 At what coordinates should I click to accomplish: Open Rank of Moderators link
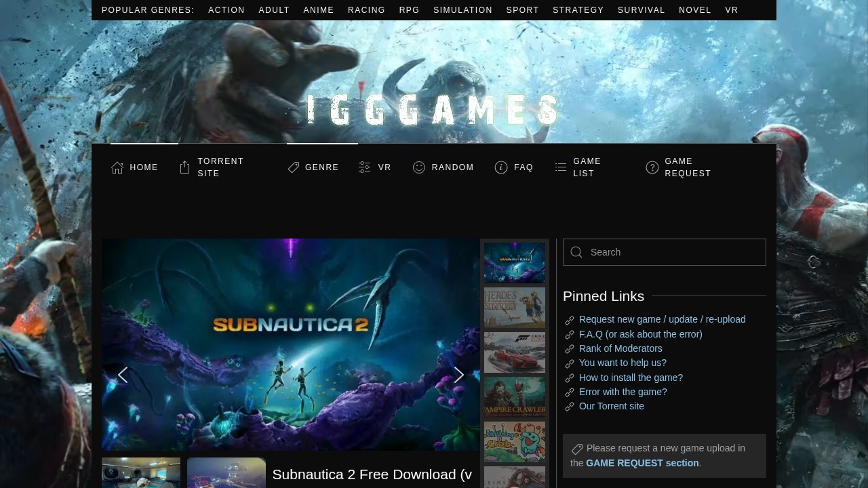(x=620, y=348)
